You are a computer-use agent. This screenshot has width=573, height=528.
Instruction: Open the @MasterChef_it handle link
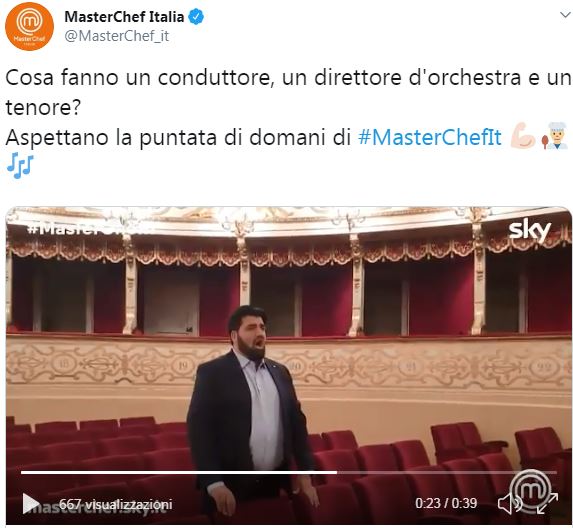click(117, 36)
